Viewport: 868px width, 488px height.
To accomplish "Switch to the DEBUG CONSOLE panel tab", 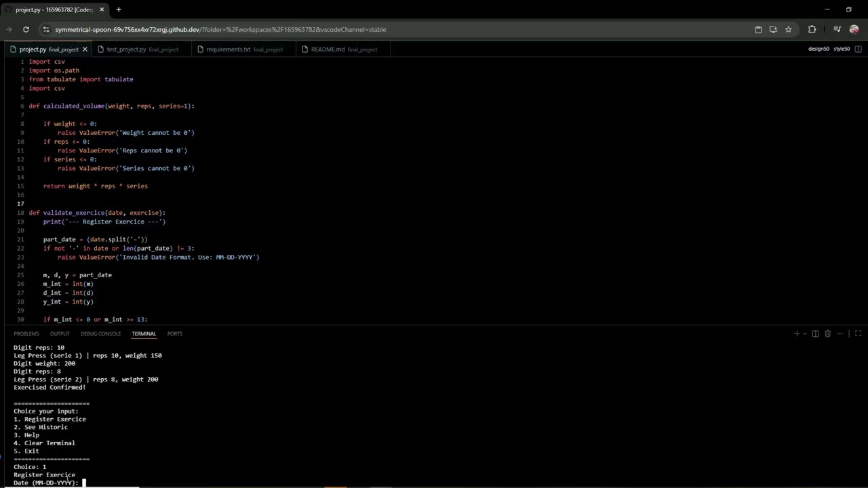I will coord(100,333).
